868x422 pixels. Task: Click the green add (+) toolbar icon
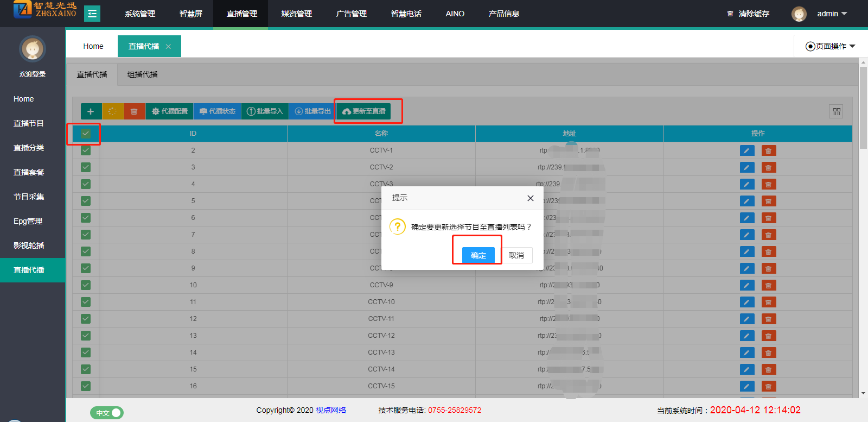click(x=91, y=111)
